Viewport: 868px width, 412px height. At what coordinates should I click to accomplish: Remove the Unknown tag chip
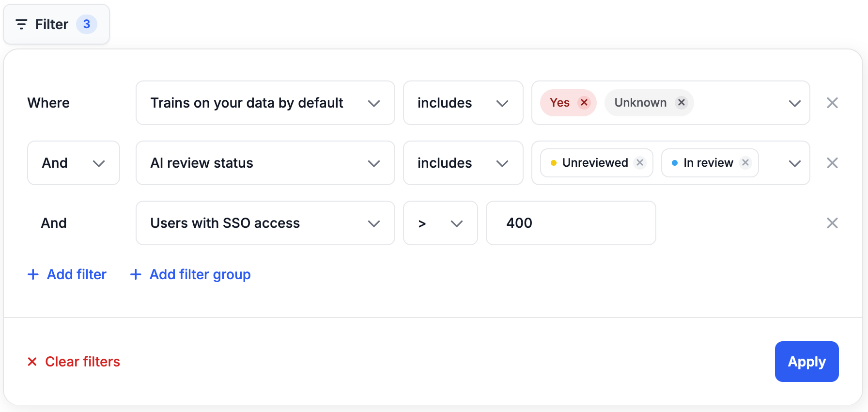click(x=681, y=103)
